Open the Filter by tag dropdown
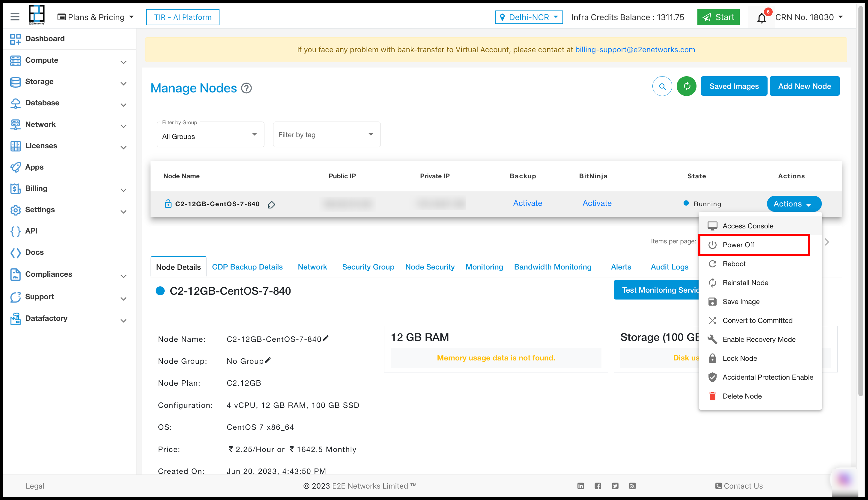This screenshot has width=868, height=500. (x=326, y=134)
